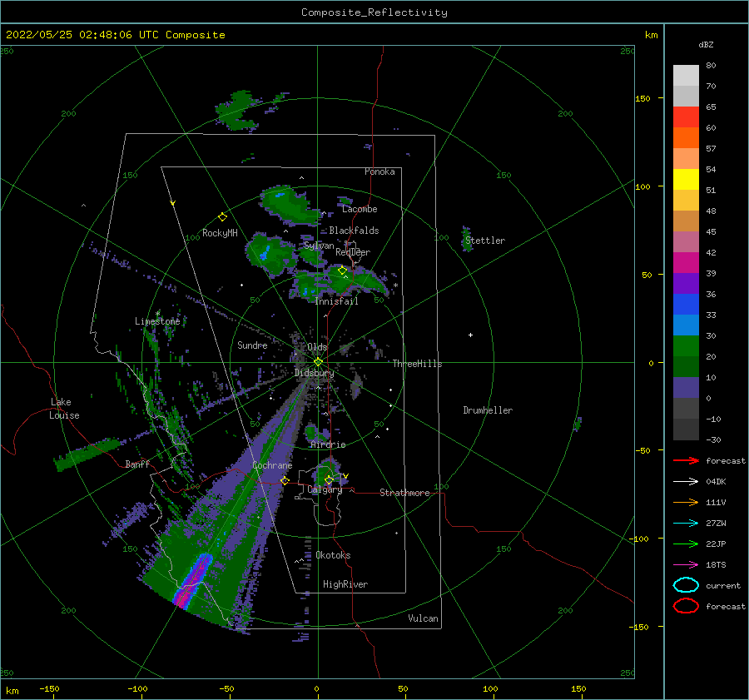Screen dimensions: 749x700
Task: Click the Drumheller label
Action: pyautogui.click(x=488, y=410)
